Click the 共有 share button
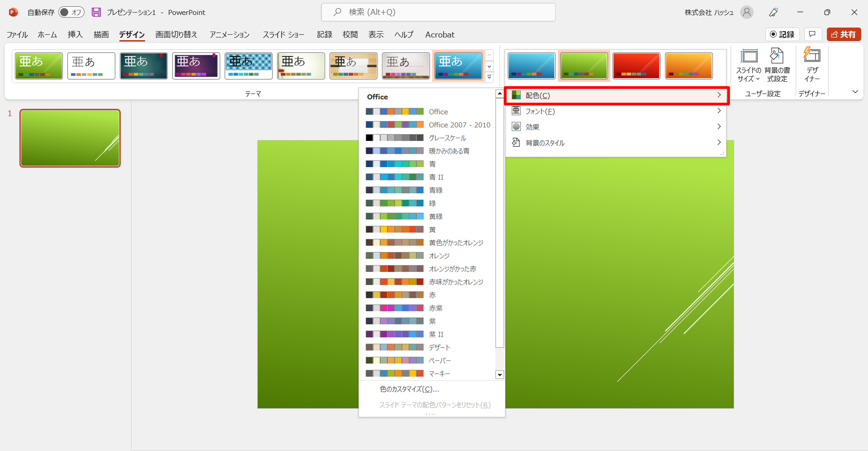 click(844, 34)
